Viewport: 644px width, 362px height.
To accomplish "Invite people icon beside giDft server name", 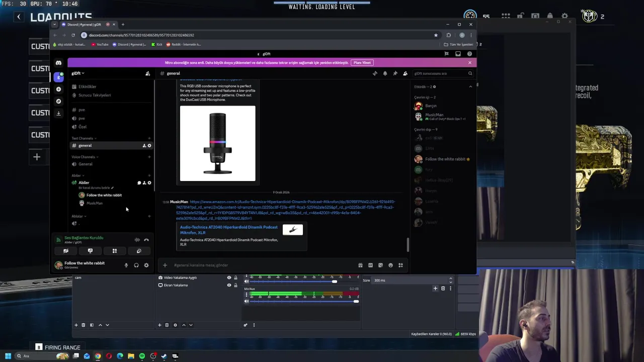I will tap(147, 73).
